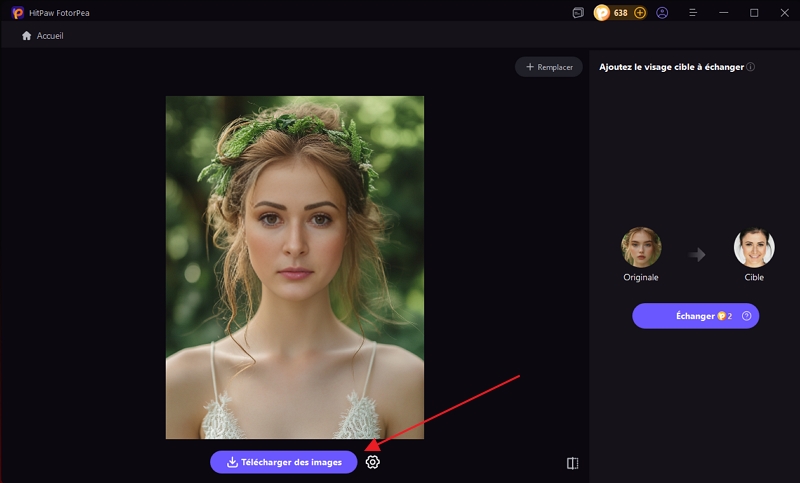
Task: Select the Originale face thumbnail
Action: (641, 247)
